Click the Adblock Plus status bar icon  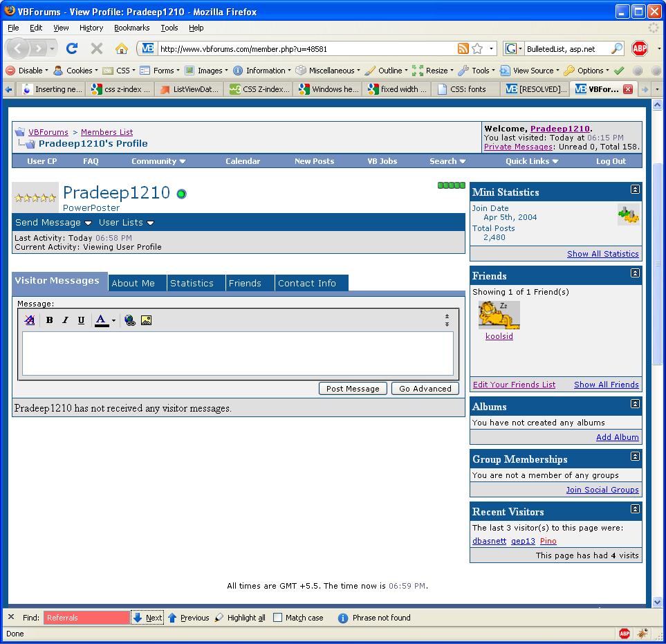(x=625, y=634)
